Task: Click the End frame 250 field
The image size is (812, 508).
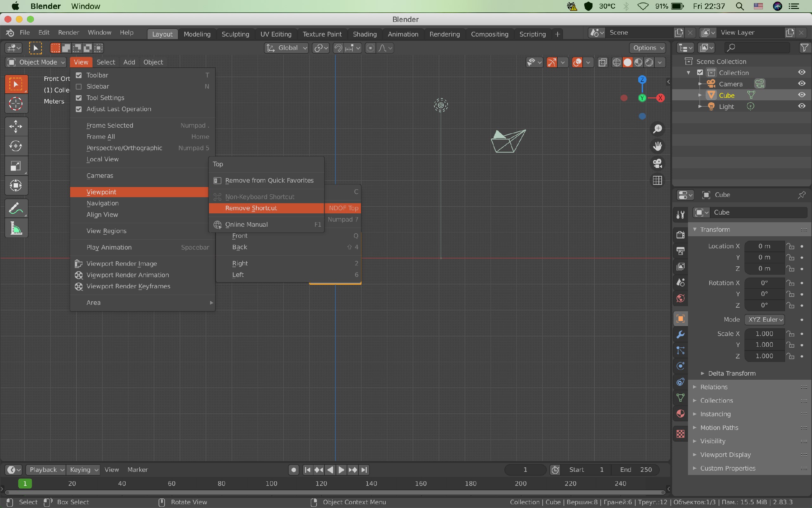Action: tap(636, 469)
